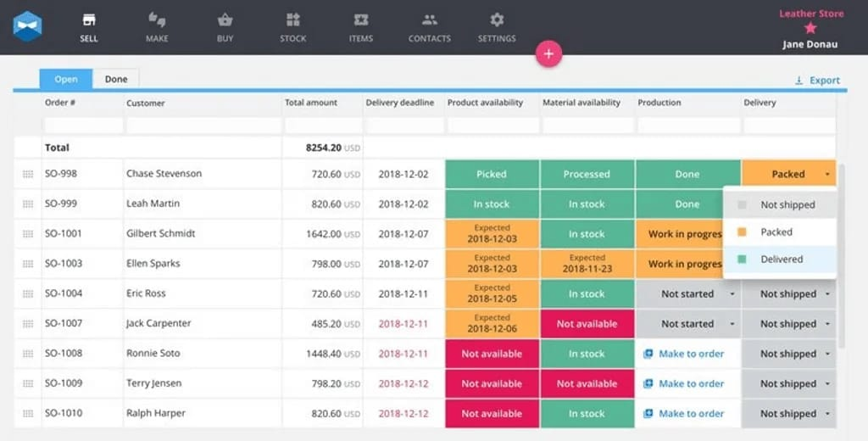This screenshot has width=868, height=441.
Task: Expand Not shipped delivery dropdown for SO-1010
Action: [x=826, y=414]
